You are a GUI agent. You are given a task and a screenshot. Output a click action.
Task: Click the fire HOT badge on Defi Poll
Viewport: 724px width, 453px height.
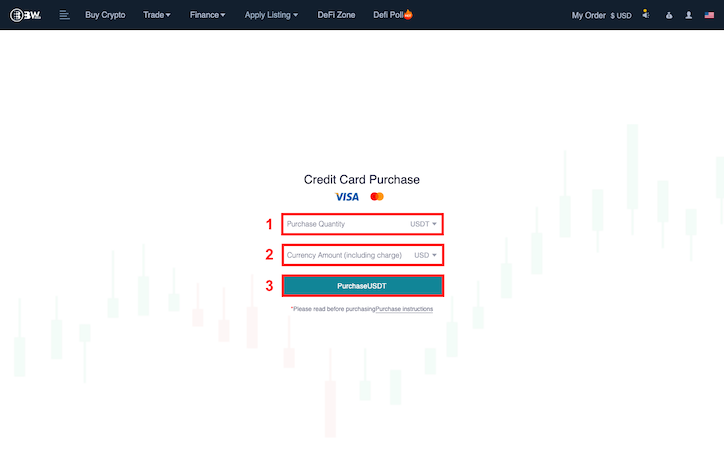[408, 15]
